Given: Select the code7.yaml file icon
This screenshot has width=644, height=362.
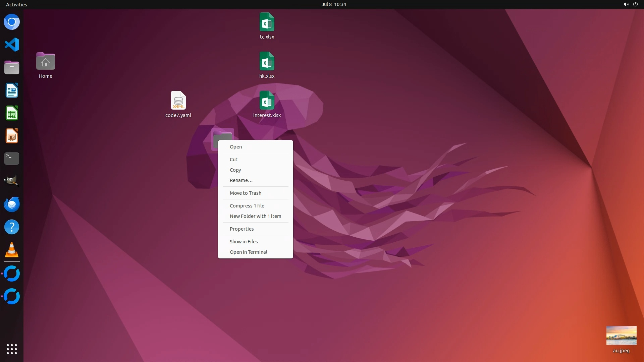Looking at the screenshot, I should [178, 101].
